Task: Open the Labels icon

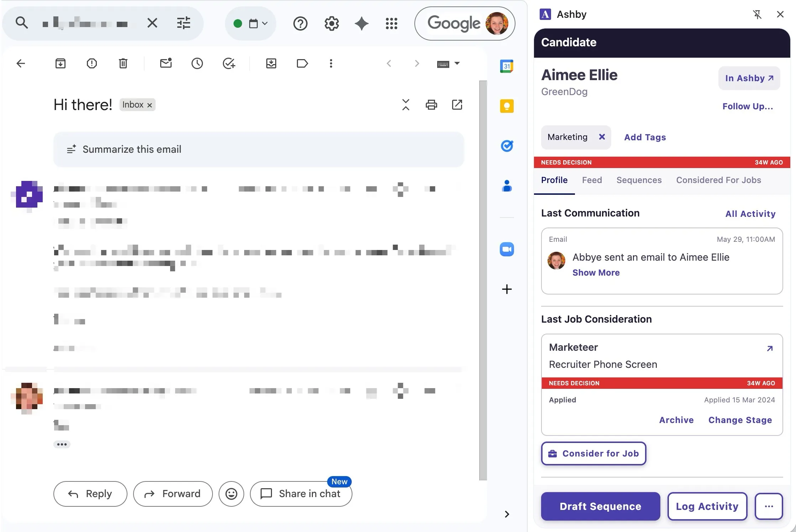Action: coord(302,63)
